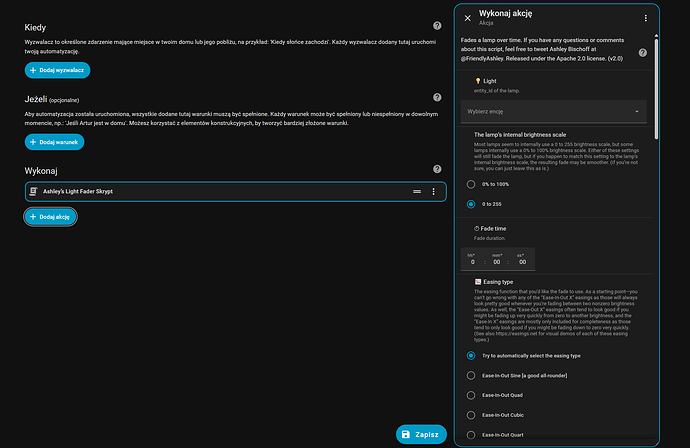Select the 0% to 100% brightness scale
This screenshot has height=448, width=690.
tap(472, 185)
